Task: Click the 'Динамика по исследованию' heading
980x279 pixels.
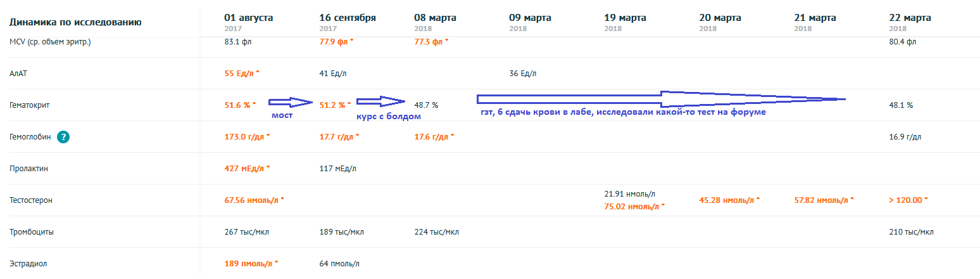Action: click(75, 23)
